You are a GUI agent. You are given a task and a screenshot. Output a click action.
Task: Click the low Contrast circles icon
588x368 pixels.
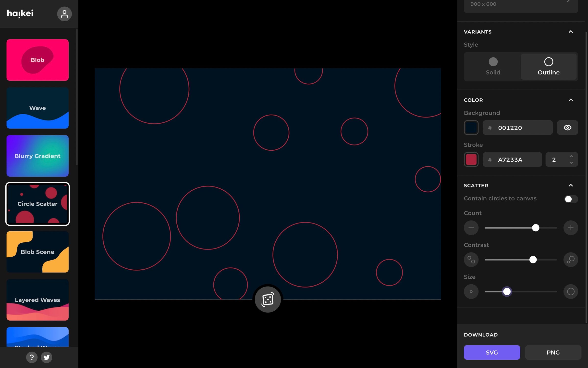[471, 260]
